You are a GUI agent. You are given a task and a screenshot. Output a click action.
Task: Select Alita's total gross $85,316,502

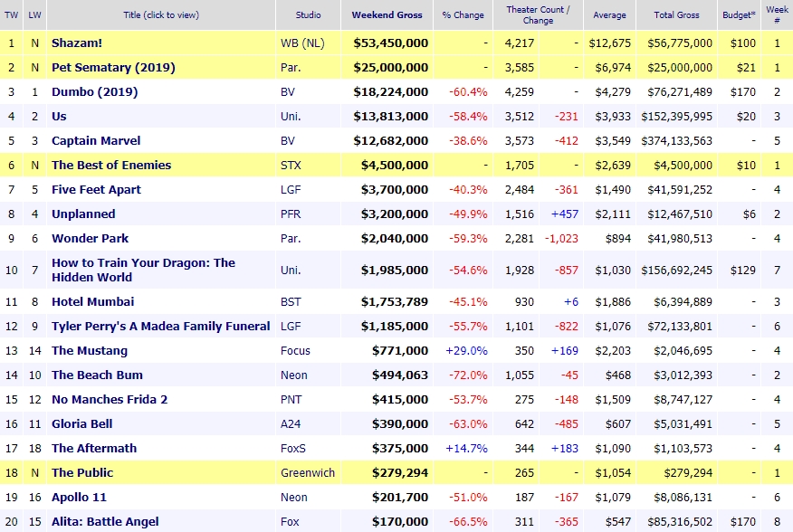(680, 521)
